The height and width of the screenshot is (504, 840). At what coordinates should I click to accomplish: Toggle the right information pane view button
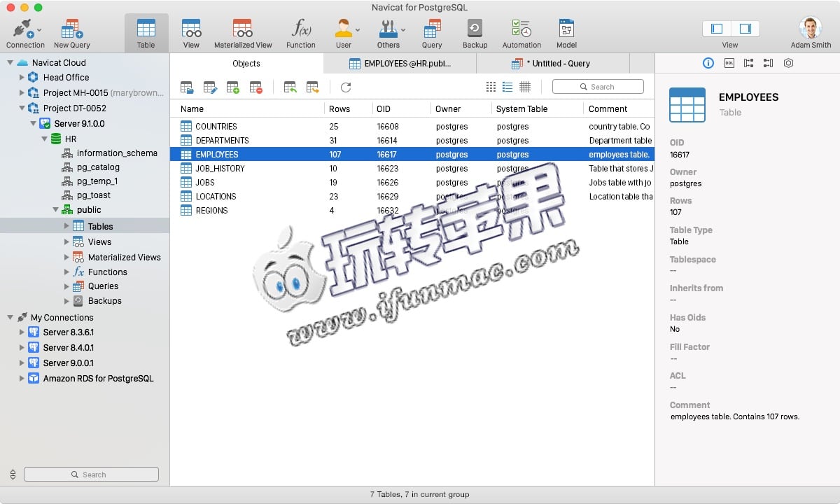[x=745, y=29]
